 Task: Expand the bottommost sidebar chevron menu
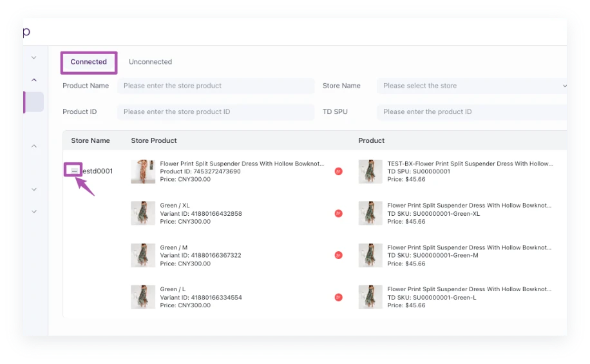pos(34,211)
